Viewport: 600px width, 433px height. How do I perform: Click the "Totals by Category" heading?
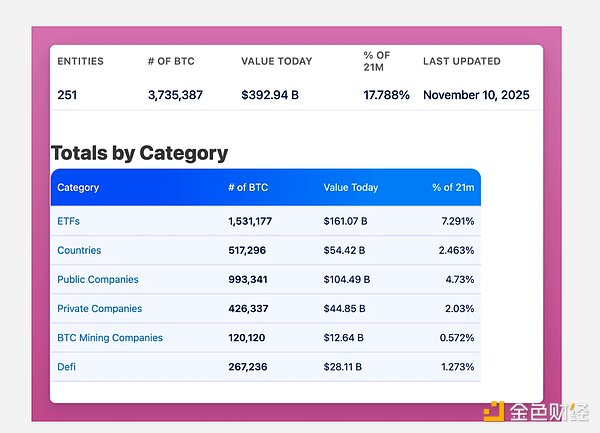click(x=139, y=153)
